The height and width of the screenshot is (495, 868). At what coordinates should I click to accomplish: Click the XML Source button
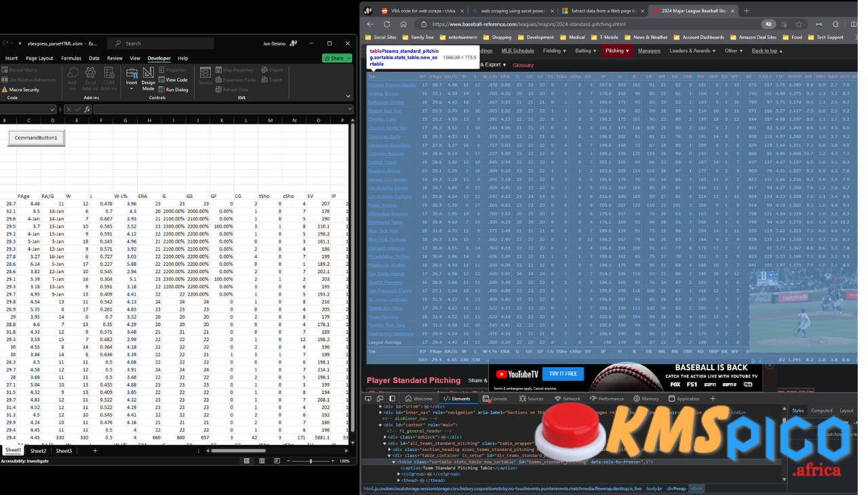pyautogui.click(x=205, y=76)
